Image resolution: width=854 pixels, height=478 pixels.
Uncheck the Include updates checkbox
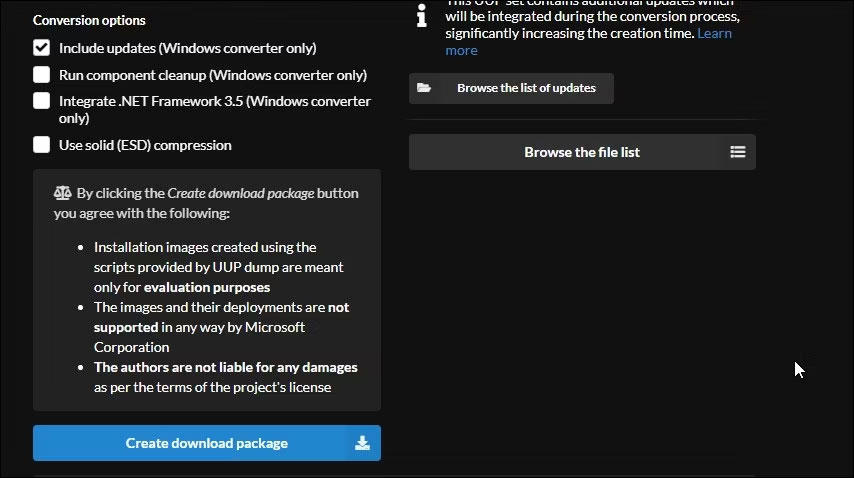41,48
